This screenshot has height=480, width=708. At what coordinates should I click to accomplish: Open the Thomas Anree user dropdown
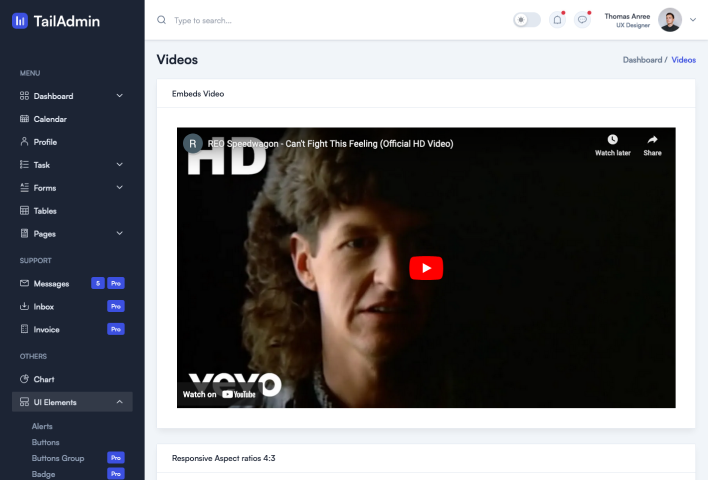pos(692,20)
